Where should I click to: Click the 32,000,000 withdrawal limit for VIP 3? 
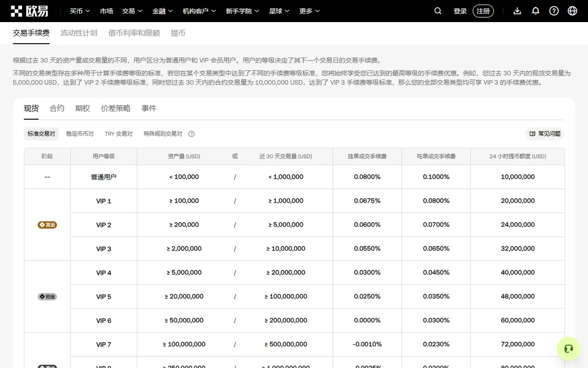(x=518, y=249)
